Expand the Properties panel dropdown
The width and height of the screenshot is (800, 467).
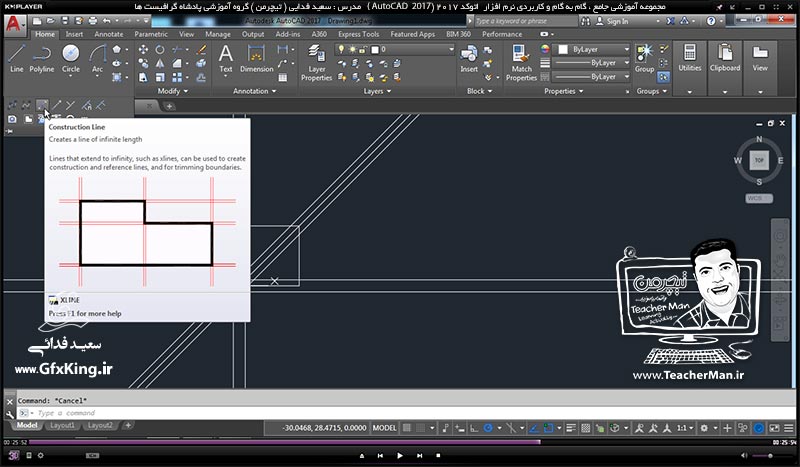click(563, 91)
